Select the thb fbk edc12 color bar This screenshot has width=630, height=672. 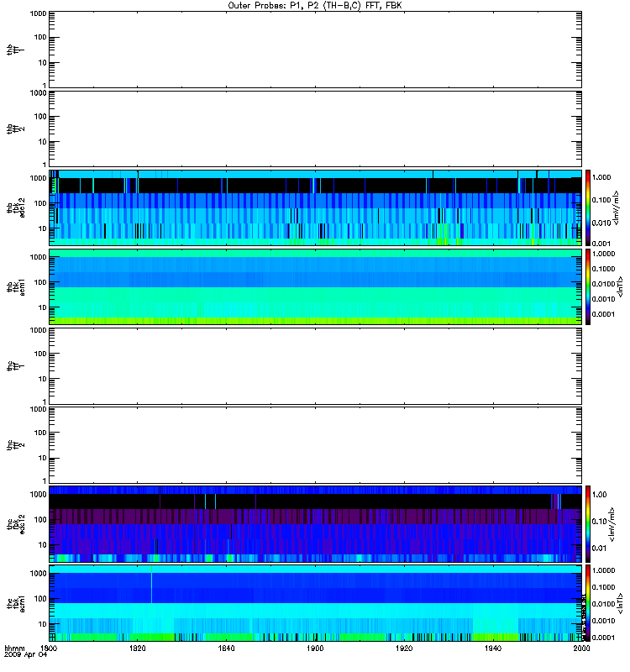click(x=588, y=207)
